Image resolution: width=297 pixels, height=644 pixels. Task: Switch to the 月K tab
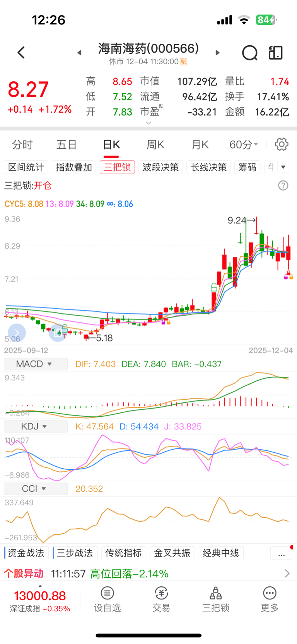pos(200,144)
